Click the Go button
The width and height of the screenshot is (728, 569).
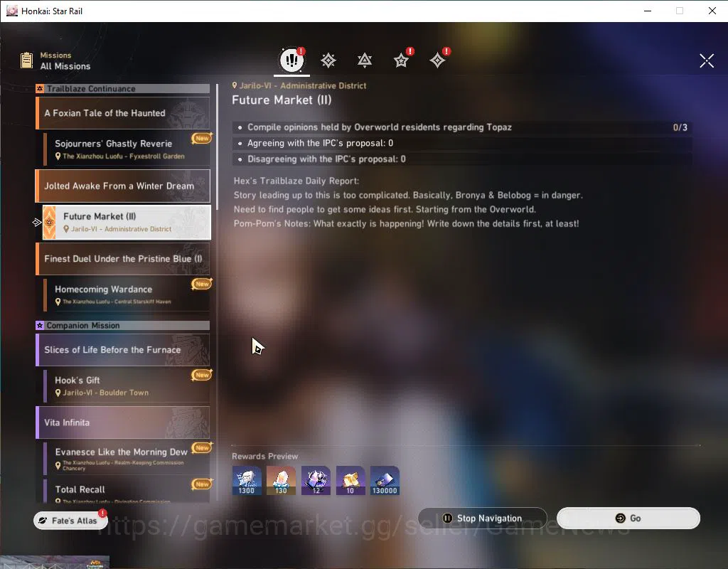(x=628, y=518)
